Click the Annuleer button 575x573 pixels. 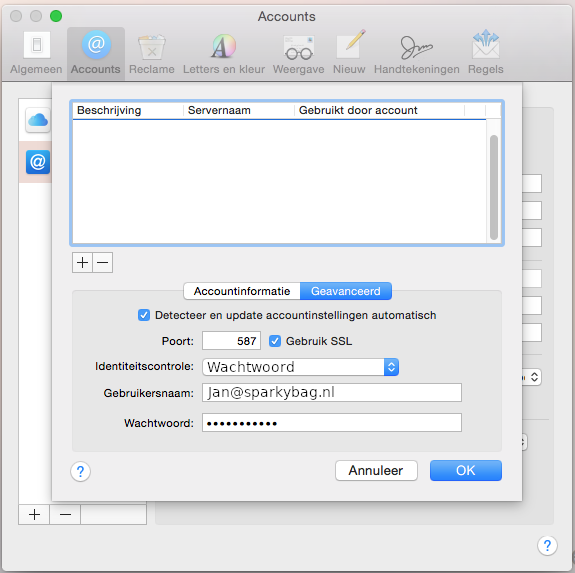(x=376, y=470)
